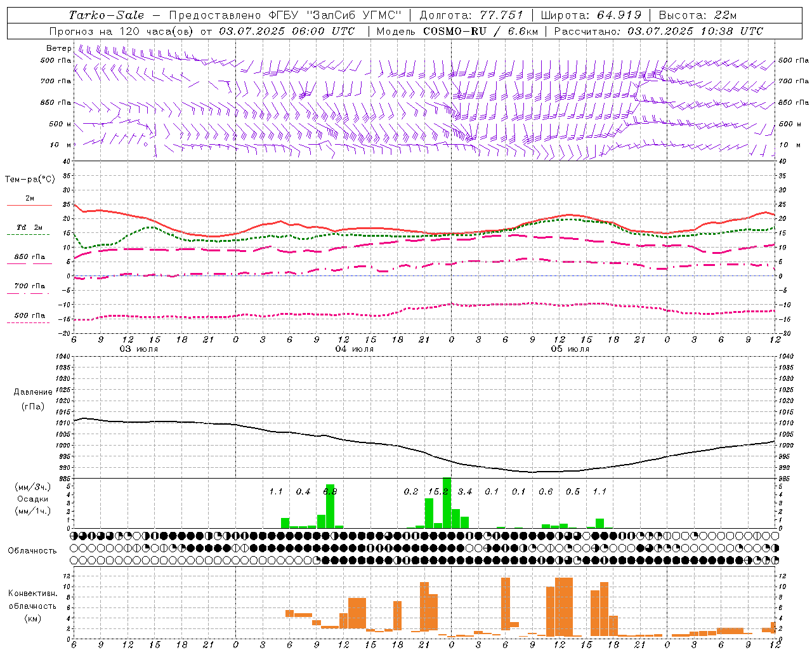
Task: Click the 15.2 precipitation total
Action: tap(438, 491)
